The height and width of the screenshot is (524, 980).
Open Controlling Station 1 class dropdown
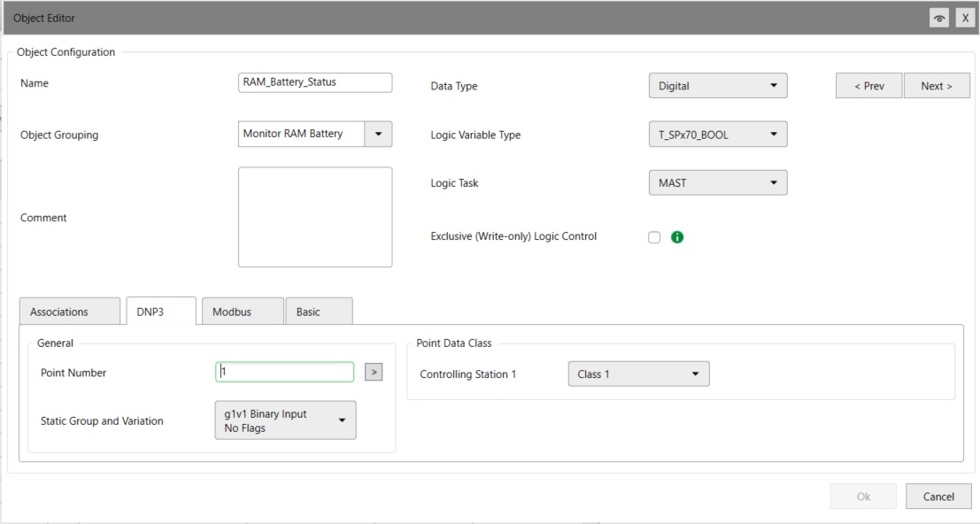tap(639, 374)
